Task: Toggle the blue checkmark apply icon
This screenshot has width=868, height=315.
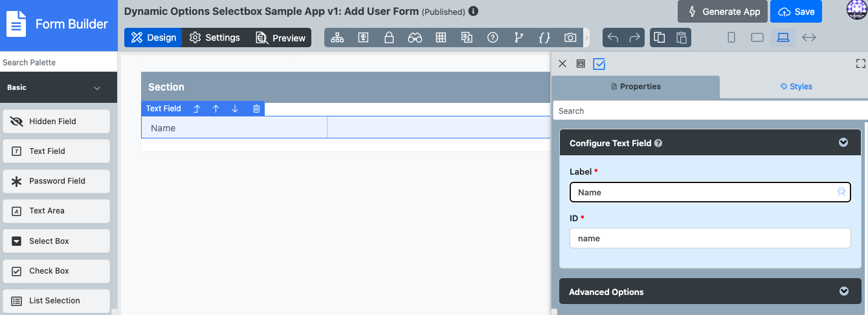Action: tap(599, 63)
